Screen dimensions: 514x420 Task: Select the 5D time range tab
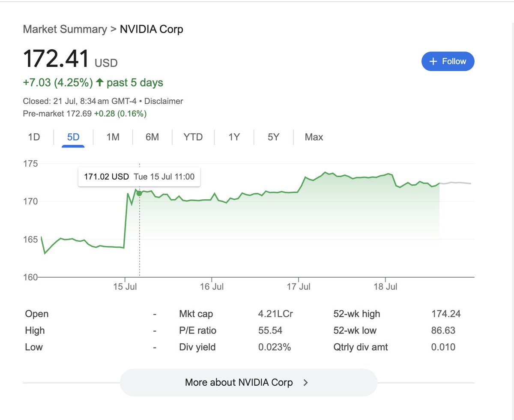[x=73, y=137]
